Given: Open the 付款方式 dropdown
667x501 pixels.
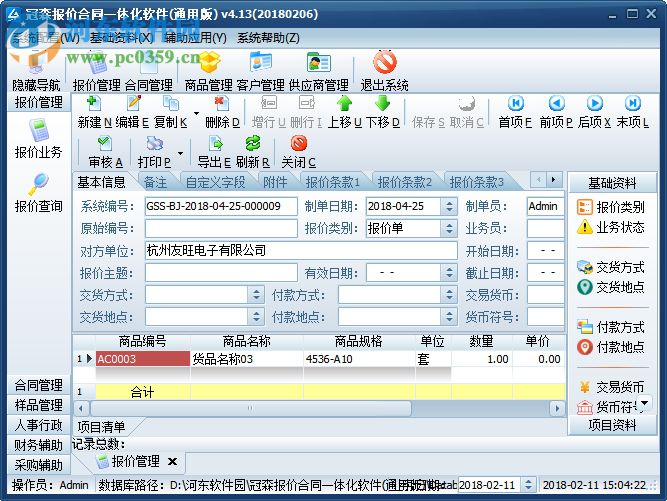Looking at the screenshot, I should coord(449,295).
